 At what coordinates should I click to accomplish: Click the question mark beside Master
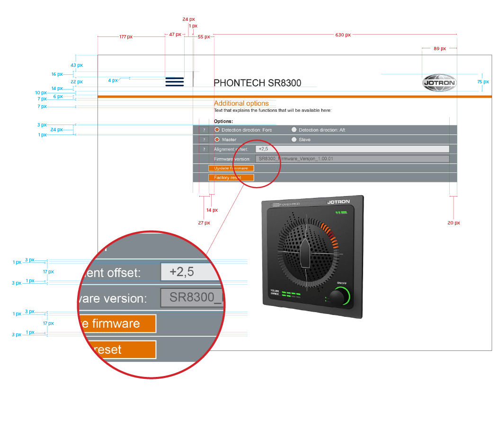[x=204, y=140]
